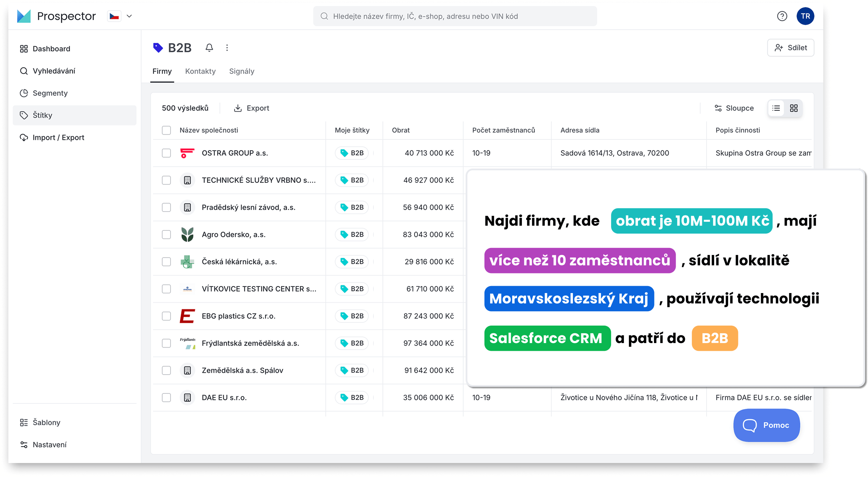Viewport: 868px width, 477px height.
Task: Sort by Počet zaměstnanců column header
Action: click(503, 130)
